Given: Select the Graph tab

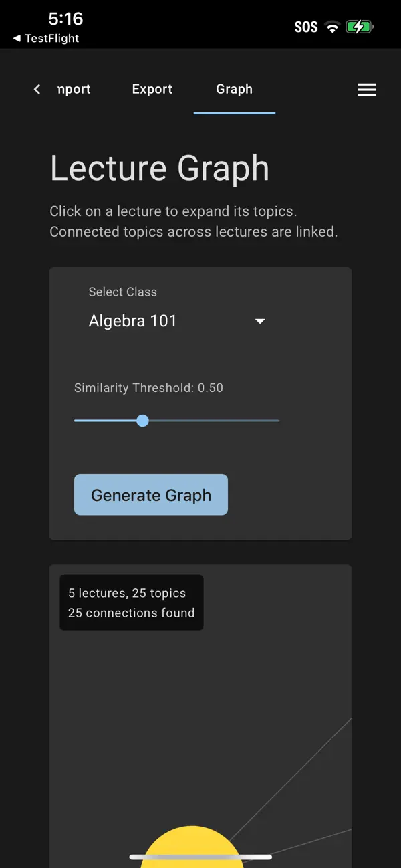Looking at the screenshot, I should [234, 89].
